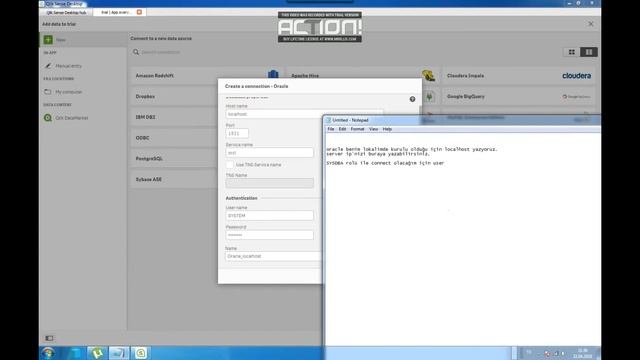Toggle the bottom-left panel collapse icon

(x=49, y=338)
